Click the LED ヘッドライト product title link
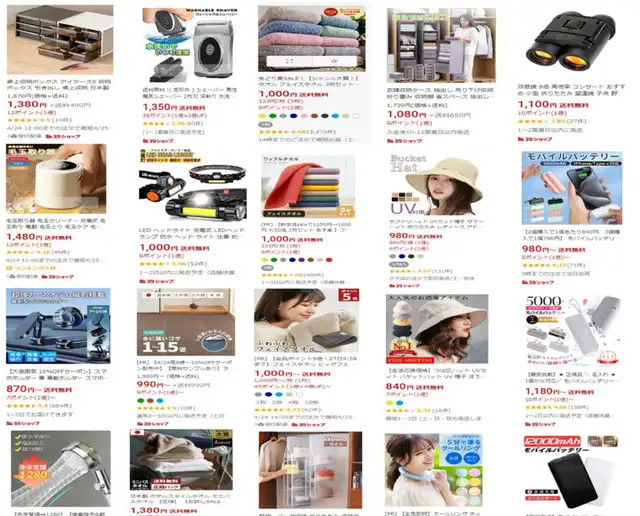The height and width of the screenshot is (516, 640). 192,234
